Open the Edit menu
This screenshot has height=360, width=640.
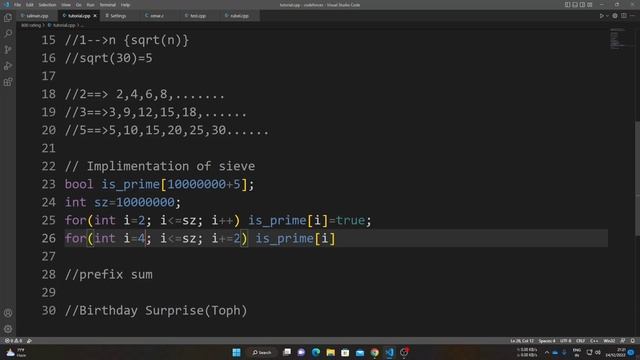30,5
